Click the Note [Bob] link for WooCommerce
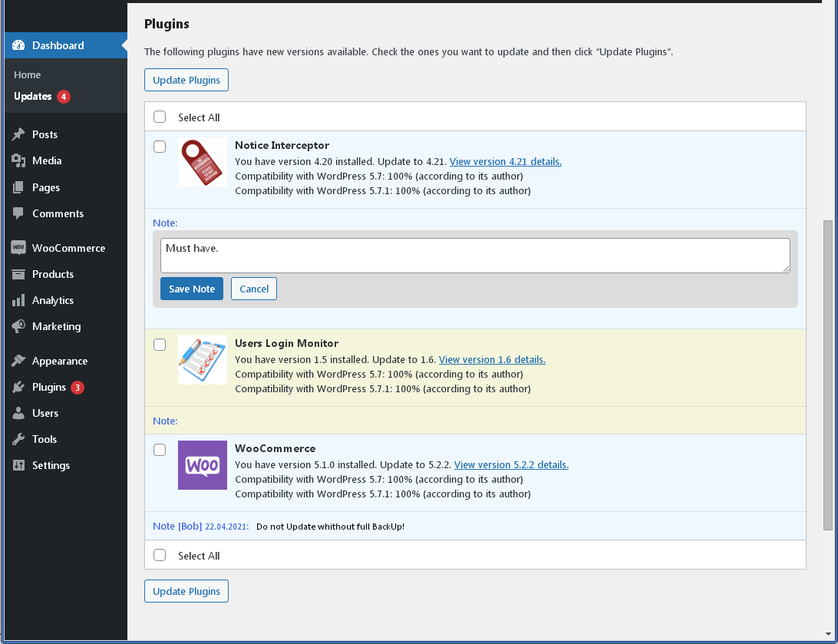The image size is (838, 644). 177,527
